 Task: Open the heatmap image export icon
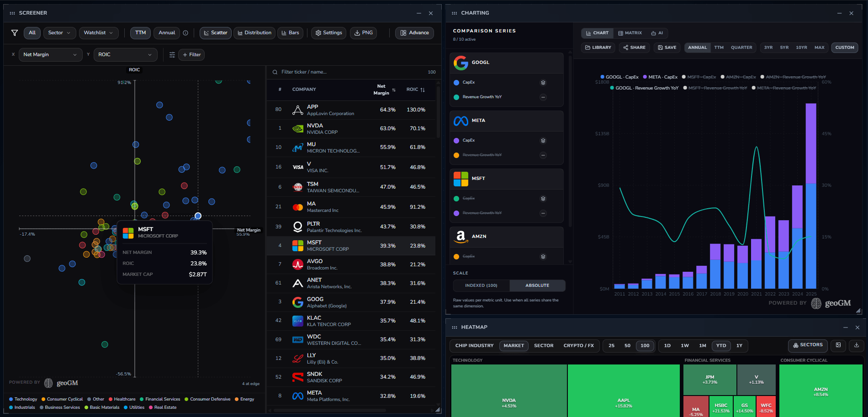click(838, 345)
